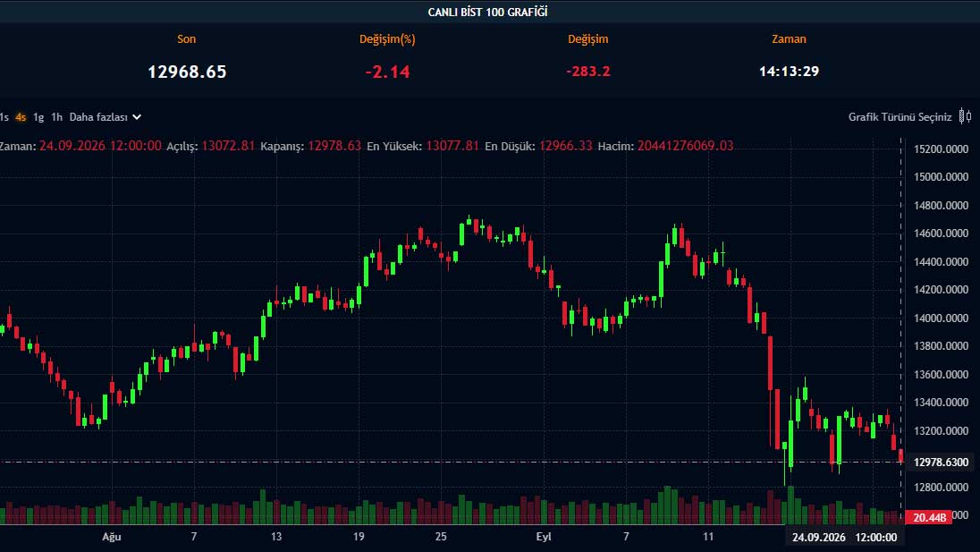Image resolution: width=980 pixels, height=552 pixels.
Task: Click the Zaman value 14:13:29
Action: (x=789, y=72)
